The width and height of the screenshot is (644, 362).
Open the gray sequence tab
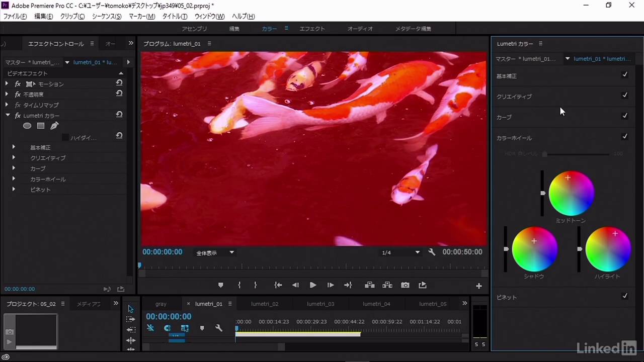161,304
